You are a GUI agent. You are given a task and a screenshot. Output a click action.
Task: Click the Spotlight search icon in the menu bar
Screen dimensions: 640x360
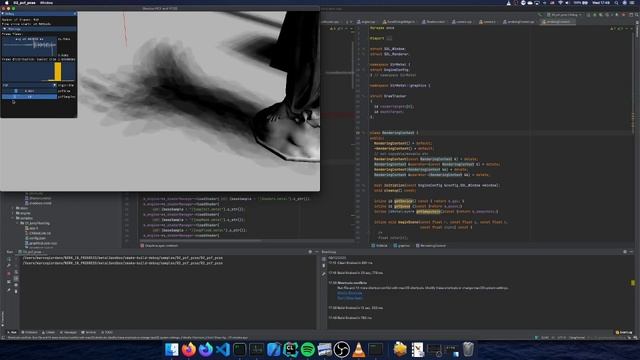[616, 3]
